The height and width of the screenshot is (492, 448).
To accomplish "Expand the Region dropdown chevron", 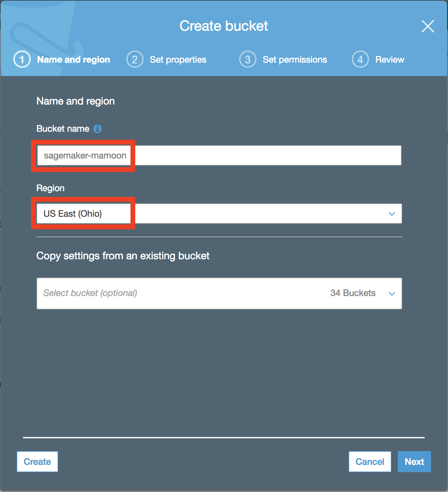I will [392, 214].
